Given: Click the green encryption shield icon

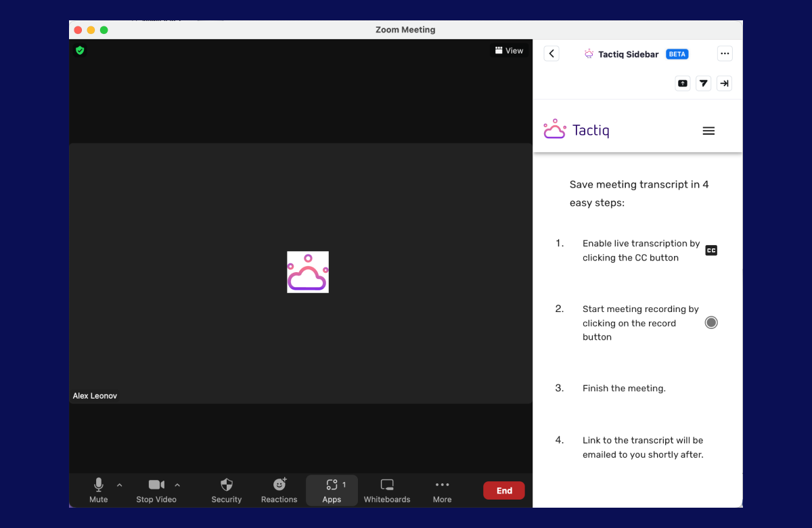Looking at the screenshot, I should [80, 50].
